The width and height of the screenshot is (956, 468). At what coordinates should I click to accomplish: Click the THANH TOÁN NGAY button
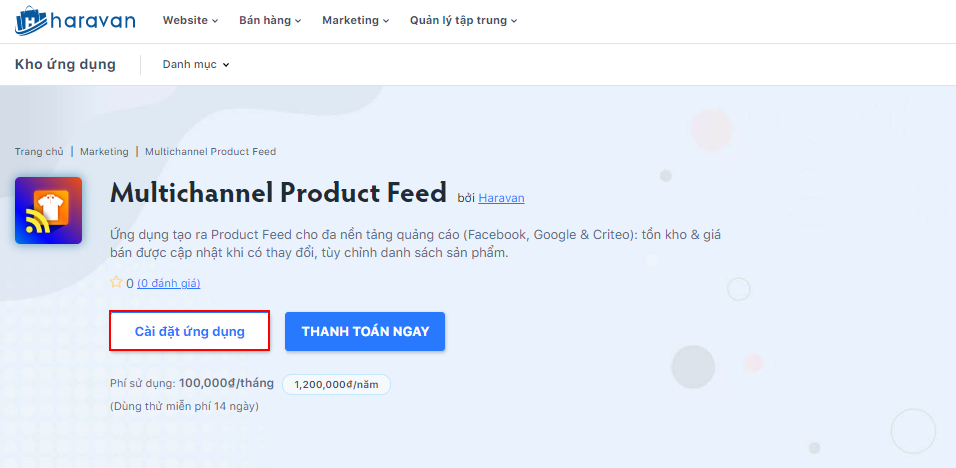(365, 332)
